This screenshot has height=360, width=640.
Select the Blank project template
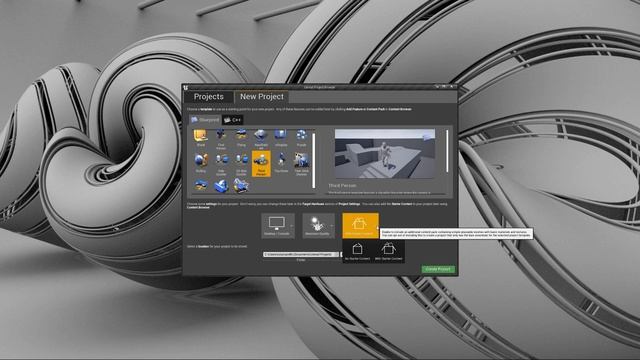point(200,138)
